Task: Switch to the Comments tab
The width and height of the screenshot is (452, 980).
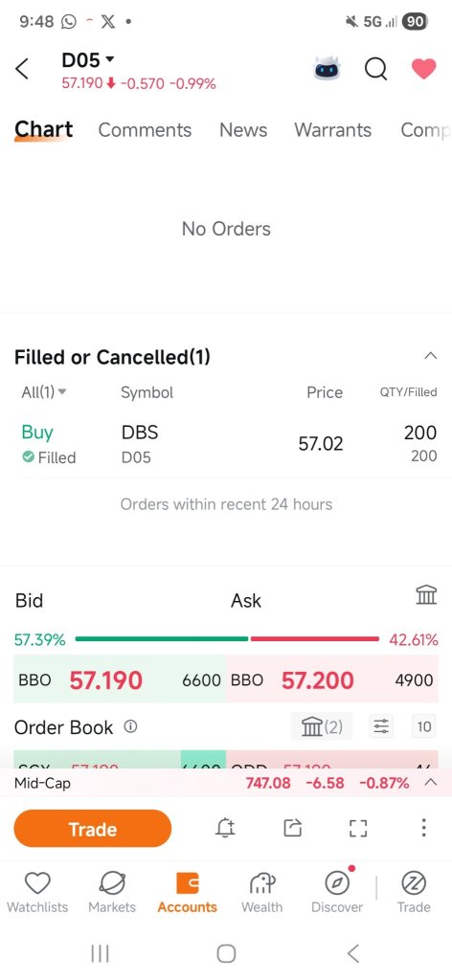Action: 145,130
